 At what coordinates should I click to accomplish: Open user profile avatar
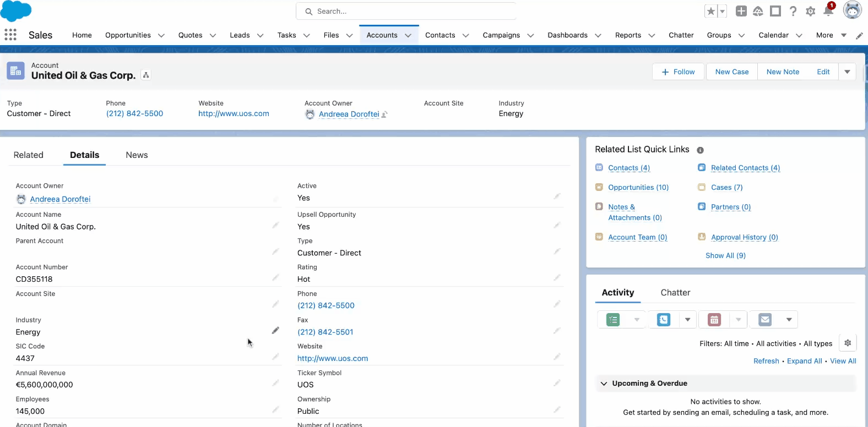pos(853,10)
